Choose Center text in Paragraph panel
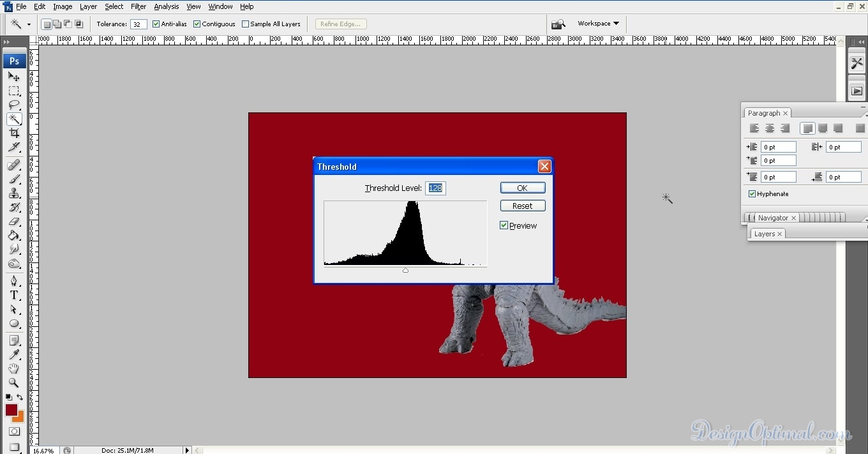This screenshot has height=454, width=868. (770, 128)
